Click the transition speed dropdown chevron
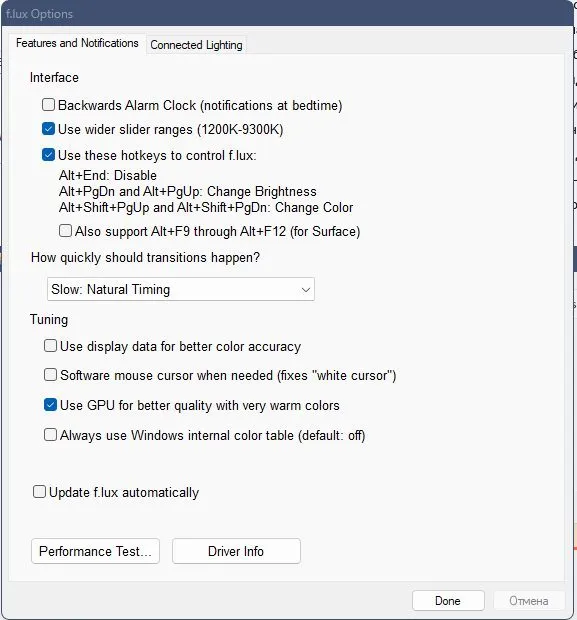The height and width of the screenshot is (620, 577). 305,289
